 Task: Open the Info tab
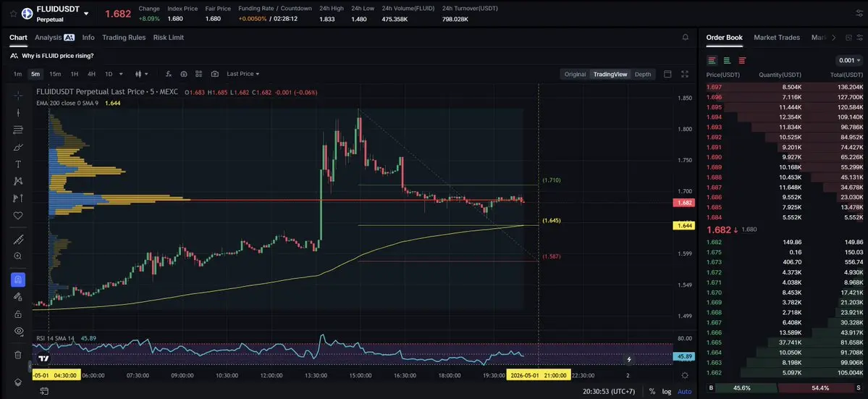[88, 38]
